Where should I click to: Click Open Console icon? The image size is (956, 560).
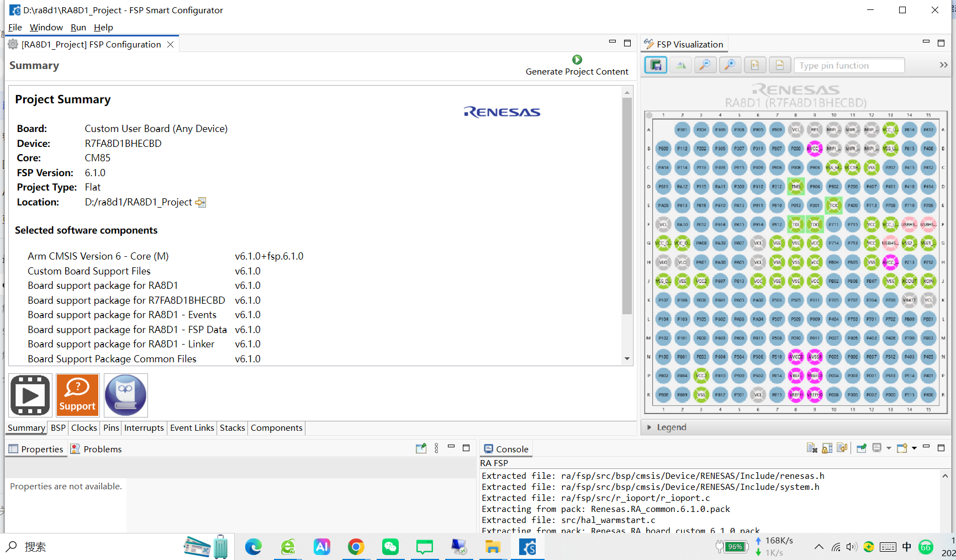coord(902,448)
